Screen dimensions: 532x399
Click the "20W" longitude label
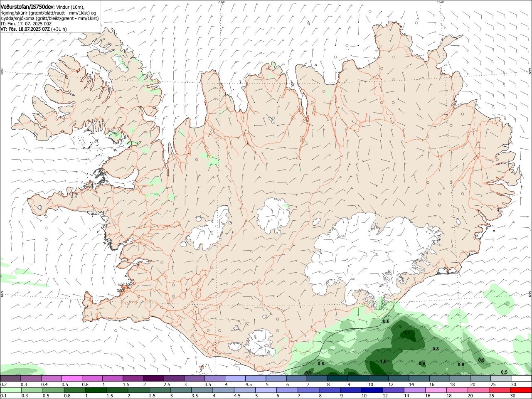(x=221, y=2)
